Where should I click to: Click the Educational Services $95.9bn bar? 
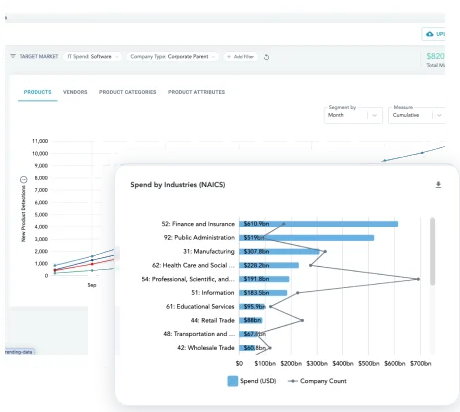(x=252, y=307)
